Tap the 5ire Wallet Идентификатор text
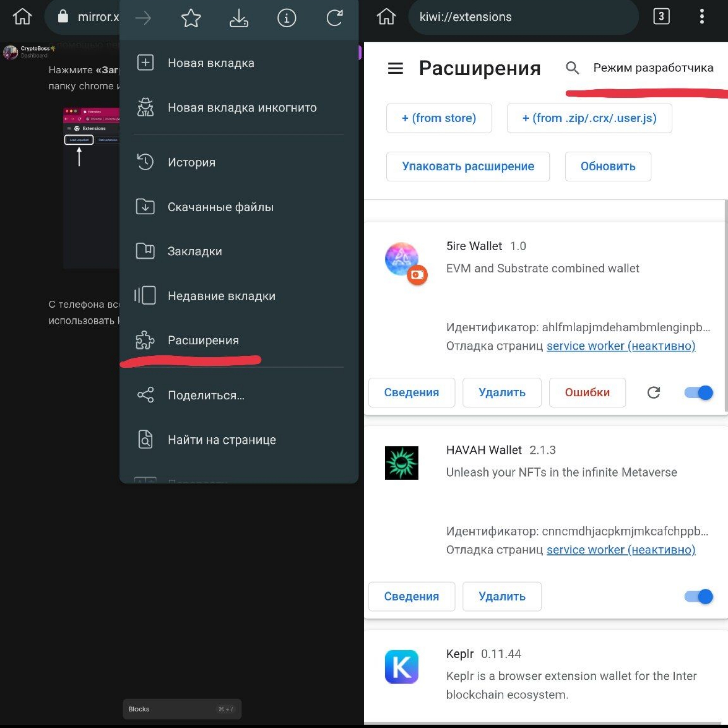This screenshot has width=728, height=728. 578,327
